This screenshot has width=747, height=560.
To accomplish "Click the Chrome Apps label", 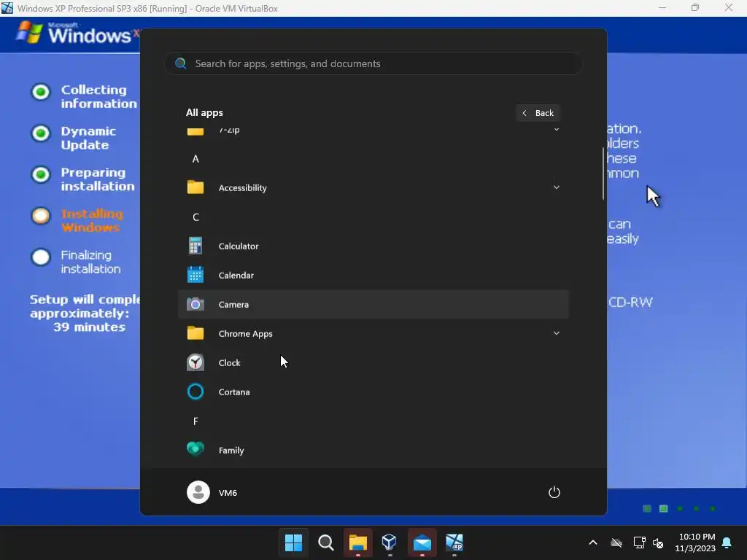I will click(x=245, y=333).
